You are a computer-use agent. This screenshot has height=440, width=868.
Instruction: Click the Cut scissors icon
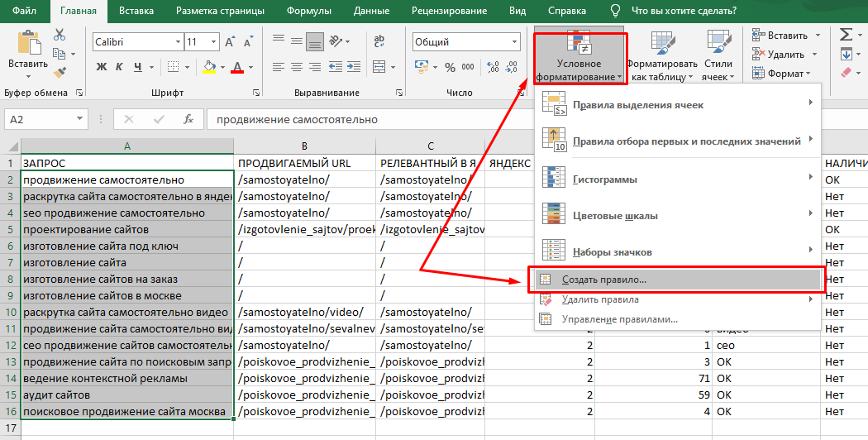tap(60, 35)
